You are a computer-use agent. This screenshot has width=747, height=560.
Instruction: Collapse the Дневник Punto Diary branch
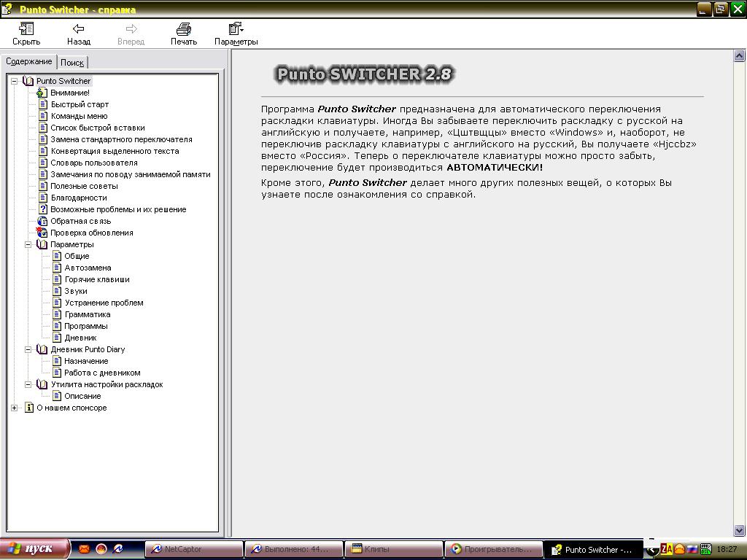coord(28,349)
